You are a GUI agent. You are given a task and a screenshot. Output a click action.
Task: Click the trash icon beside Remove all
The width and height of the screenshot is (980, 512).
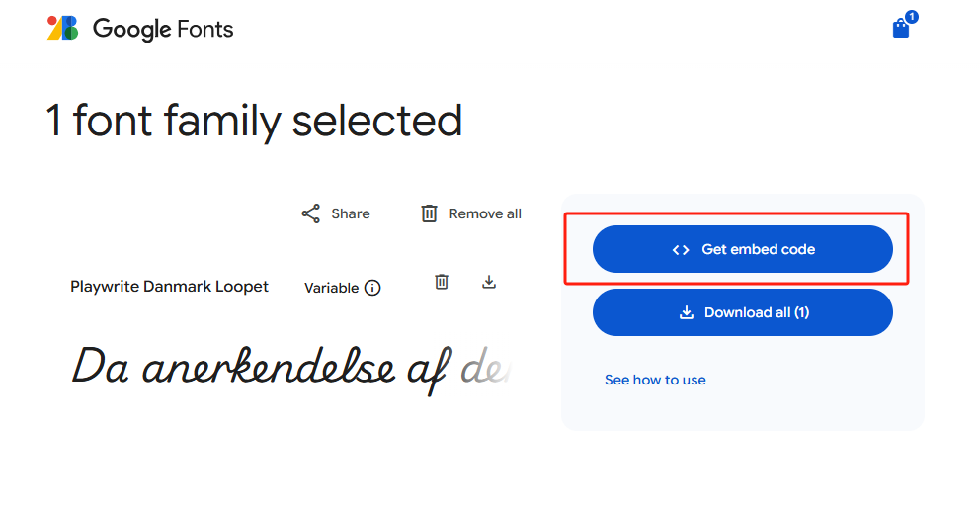pos(429,213)
